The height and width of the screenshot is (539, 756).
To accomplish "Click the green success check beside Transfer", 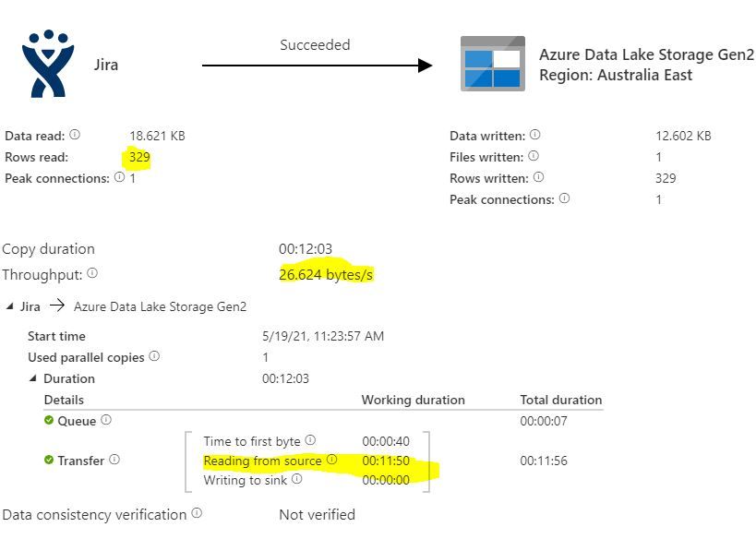I will tap(49, 460).
